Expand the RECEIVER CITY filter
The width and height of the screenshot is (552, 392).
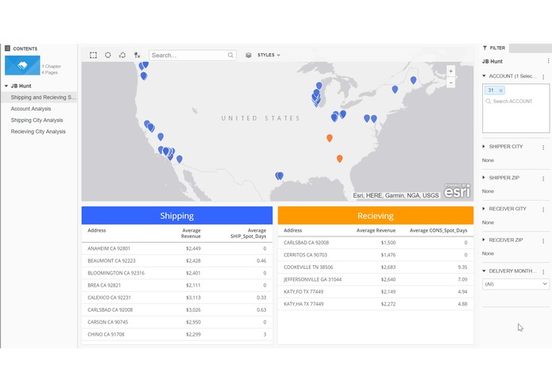pos(484,209)
